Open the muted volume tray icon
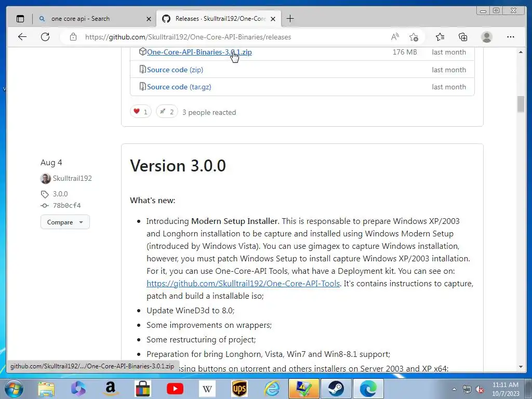 pyautogui.click(x=480, y=390)
